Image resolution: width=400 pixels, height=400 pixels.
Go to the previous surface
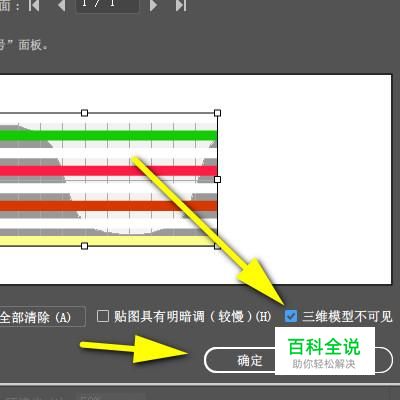point(61,5)
